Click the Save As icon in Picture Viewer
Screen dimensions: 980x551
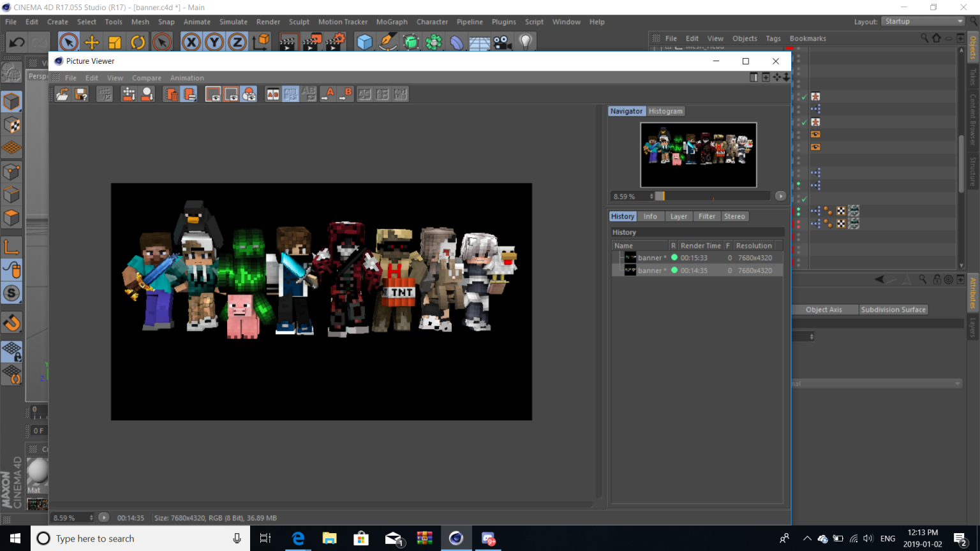click(81, 94)
